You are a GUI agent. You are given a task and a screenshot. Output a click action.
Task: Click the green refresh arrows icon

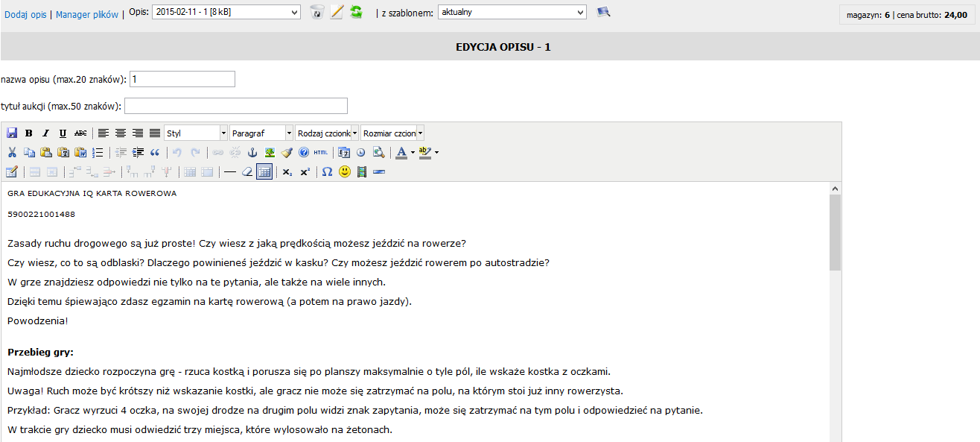(356, 12)
